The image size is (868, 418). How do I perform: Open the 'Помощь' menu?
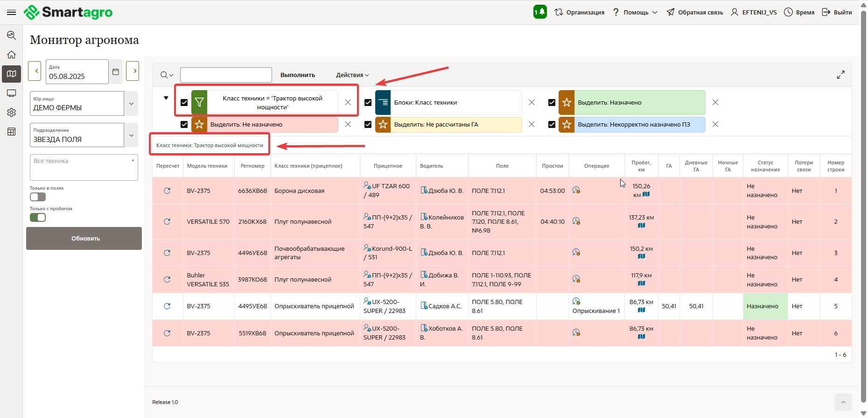[x=635, y=12]
